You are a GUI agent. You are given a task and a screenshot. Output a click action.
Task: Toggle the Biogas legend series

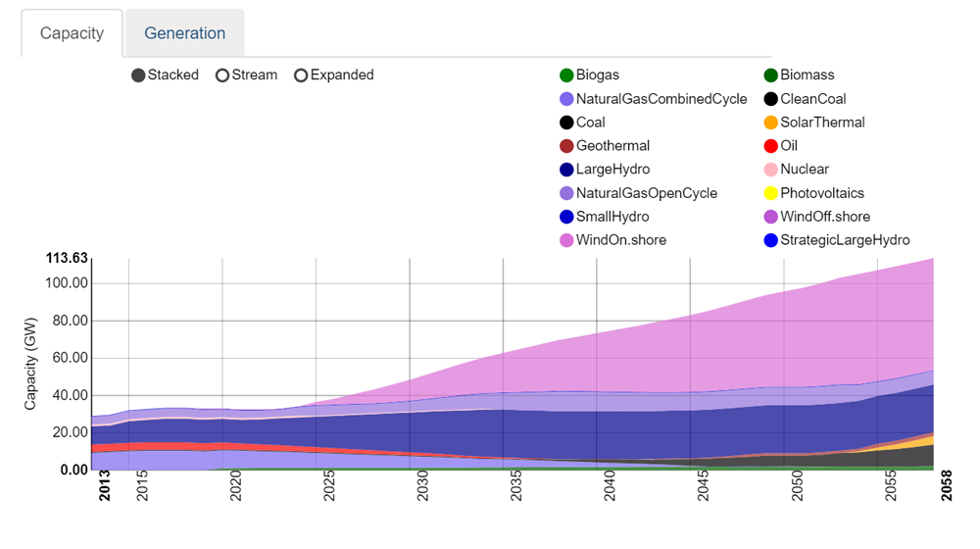click(x=566, y=75)
